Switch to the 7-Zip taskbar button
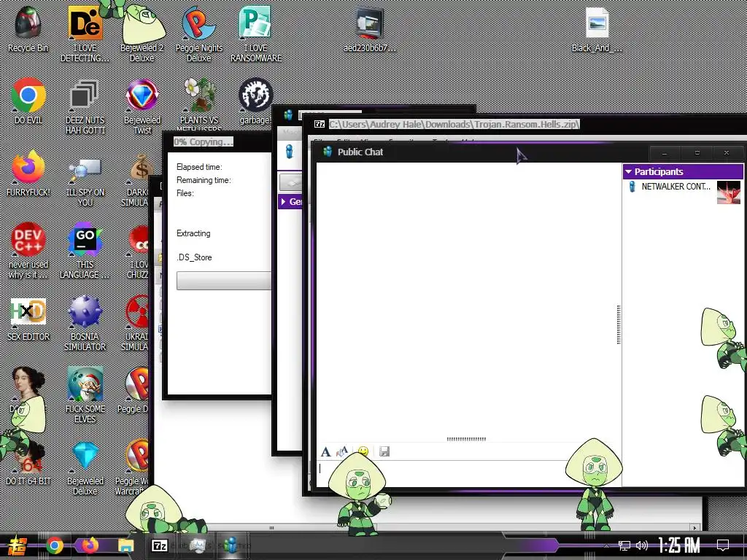Screen dimensions: 747x560 [x=160, y=545]
